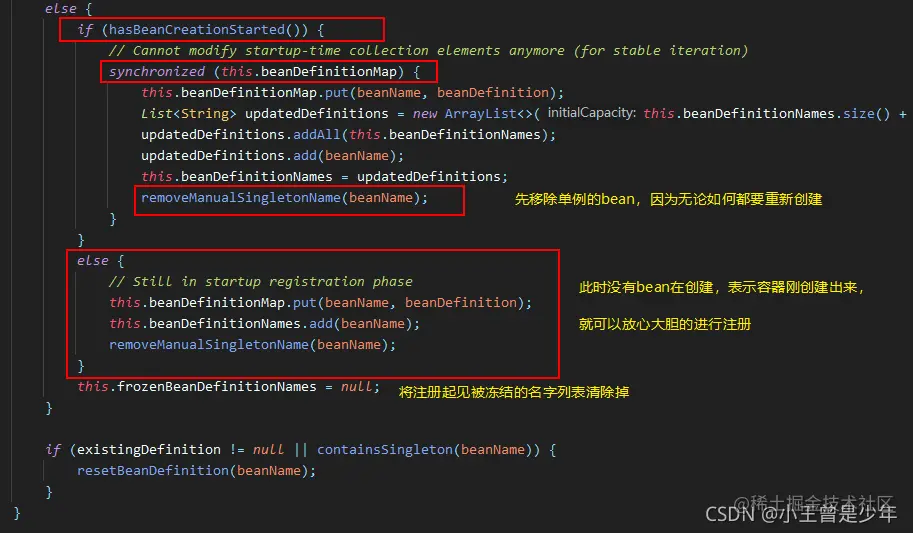The width and height of the screenshot is (913, 533).
Task: Click the 'initialCapacity:' parameter hint
Action: pyautogui.click(x=592, y=112)
